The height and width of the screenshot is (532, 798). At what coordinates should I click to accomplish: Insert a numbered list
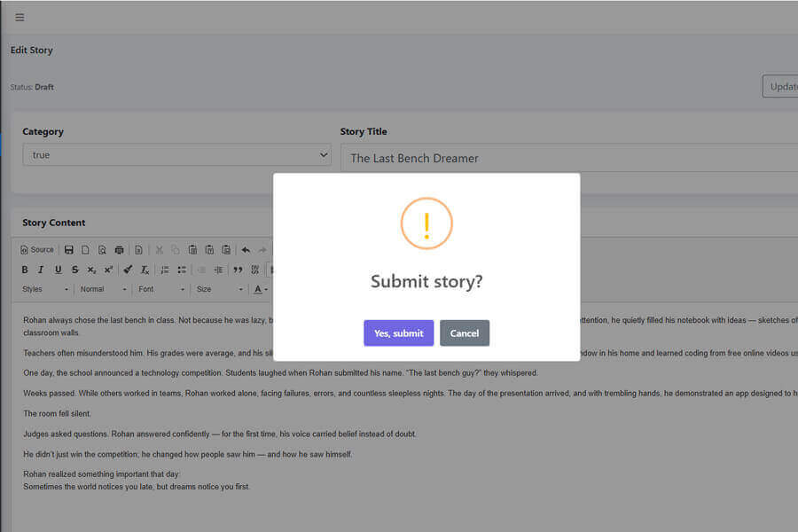166,269
